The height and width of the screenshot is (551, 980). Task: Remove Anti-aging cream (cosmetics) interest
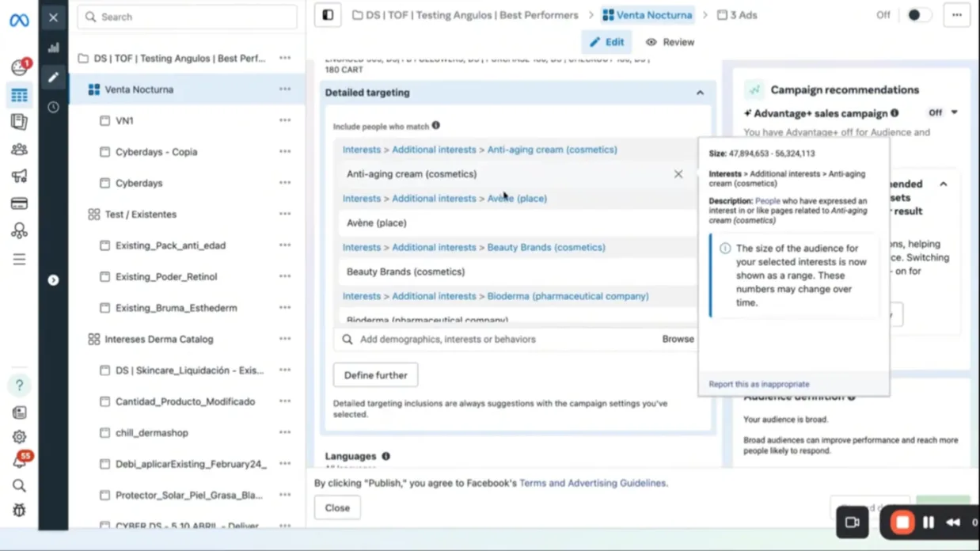coord(678,174)
